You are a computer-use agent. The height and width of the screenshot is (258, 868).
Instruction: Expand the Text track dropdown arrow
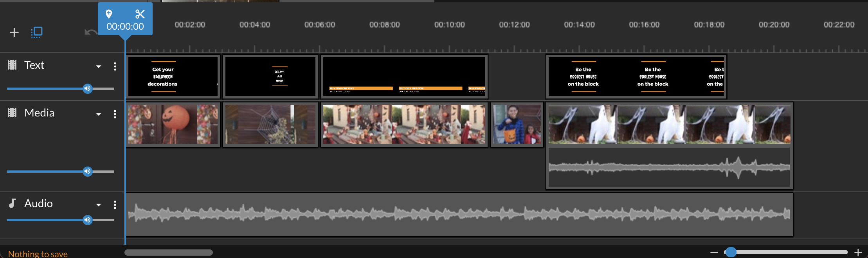99,67
